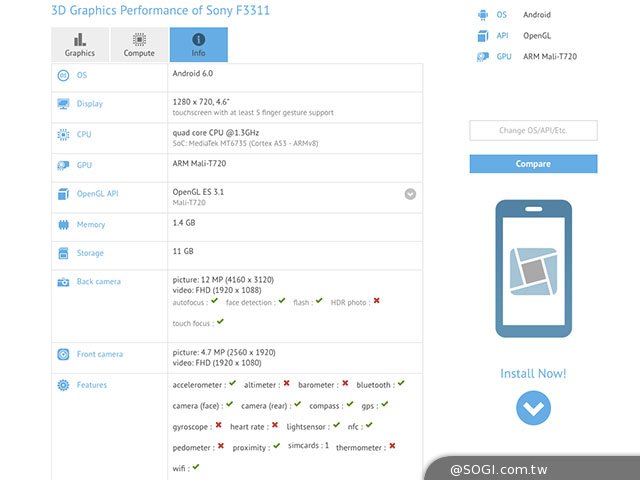Click the nfc check mark
The width and height of the screenshot is (640, 480).
click(369, 425)
